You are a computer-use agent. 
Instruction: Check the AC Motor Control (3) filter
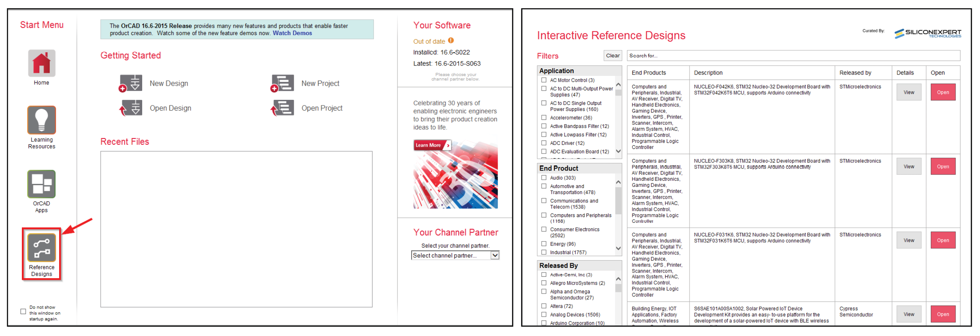pyautogui.click(x=544, y=80)
